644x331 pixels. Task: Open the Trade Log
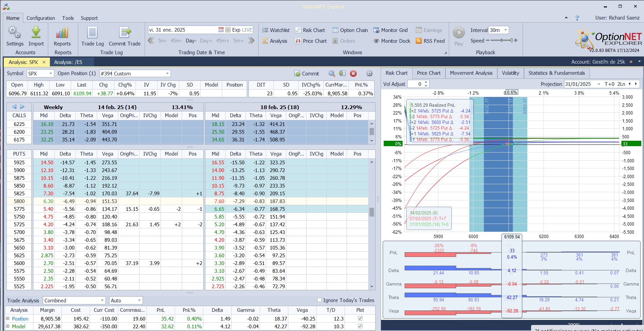pos(92,36)
